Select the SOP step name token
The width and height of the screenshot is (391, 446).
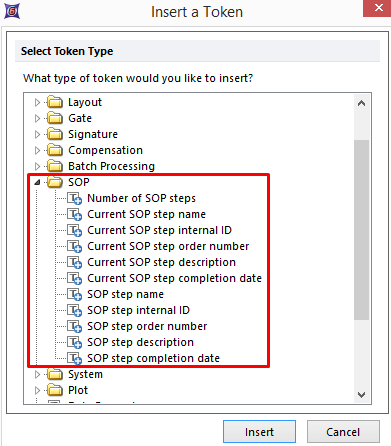coord(125,294)
